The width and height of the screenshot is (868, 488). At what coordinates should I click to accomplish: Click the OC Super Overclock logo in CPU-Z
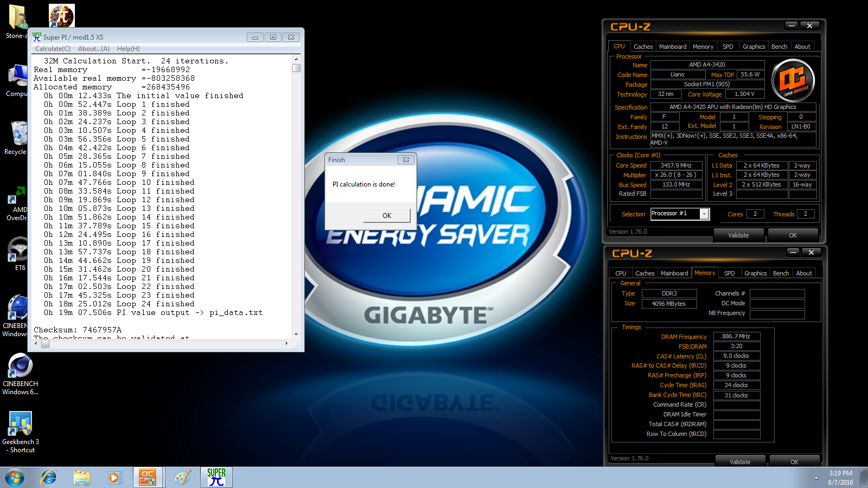coord(793,81)
